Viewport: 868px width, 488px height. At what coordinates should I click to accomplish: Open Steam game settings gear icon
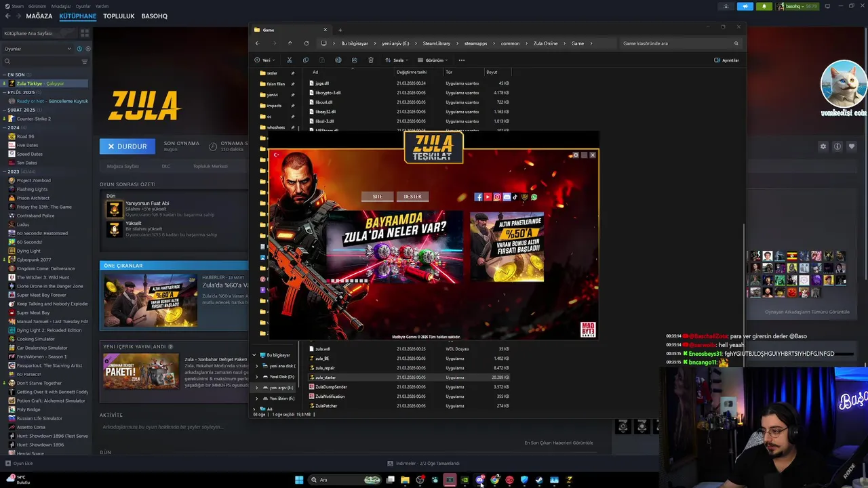point(823,146)
